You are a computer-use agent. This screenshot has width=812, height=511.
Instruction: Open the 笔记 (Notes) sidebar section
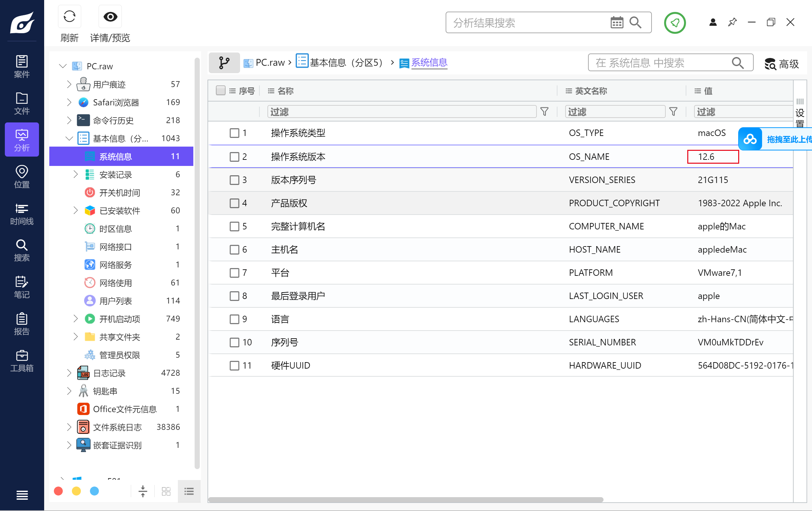click(22, 287)
